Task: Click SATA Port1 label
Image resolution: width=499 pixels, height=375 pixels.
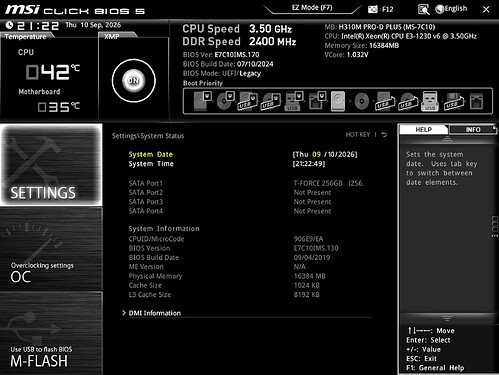Action: [146, 183]
